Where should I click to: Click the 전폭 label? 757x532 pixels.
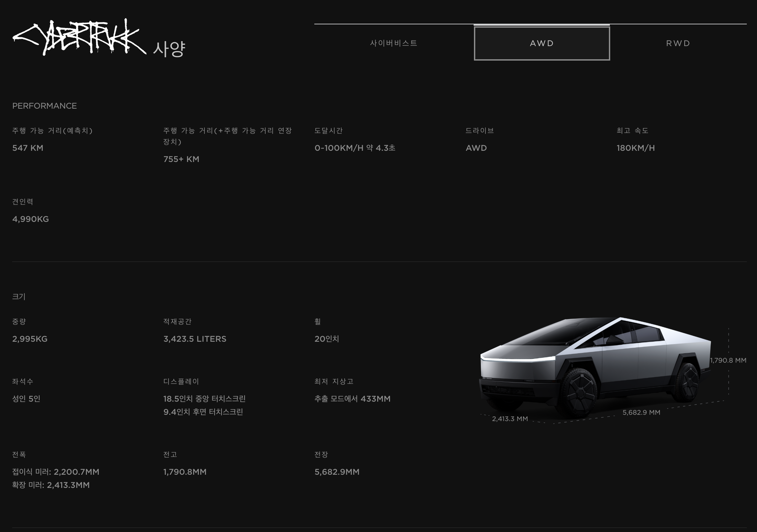[x=19, y=455]
